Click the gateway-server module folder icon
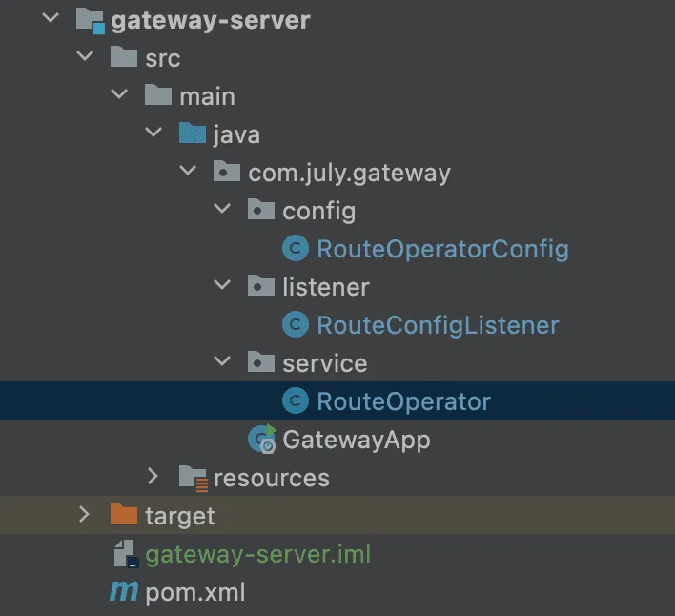Viewport: 675px width, 616px height. 90,20
